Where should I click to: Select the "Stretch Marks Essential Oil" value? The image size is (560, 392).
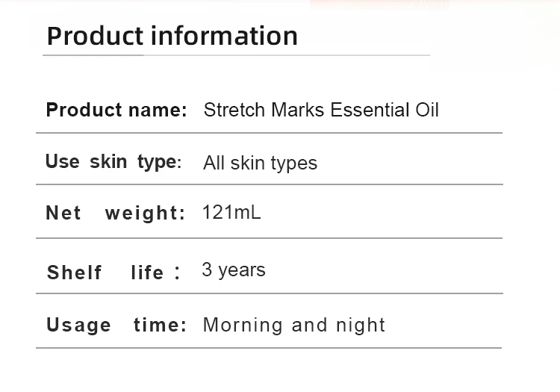click(321, 110)
